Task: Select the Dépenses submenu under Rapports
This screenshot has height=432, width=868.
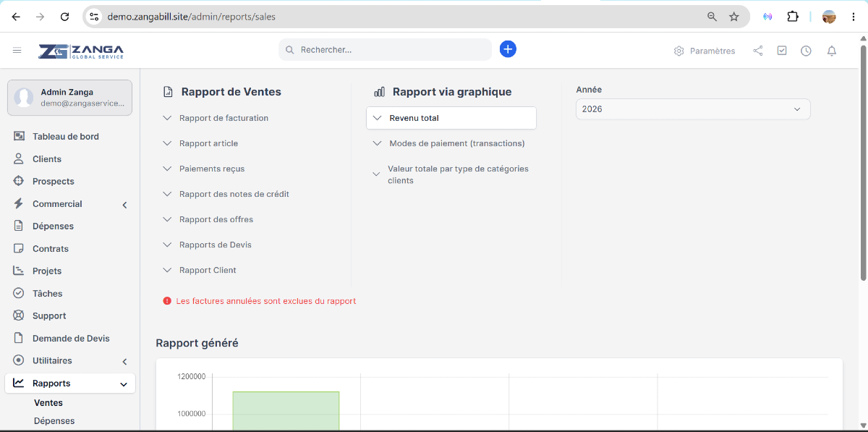Action: pyautogui.click(x=54, y=420)
